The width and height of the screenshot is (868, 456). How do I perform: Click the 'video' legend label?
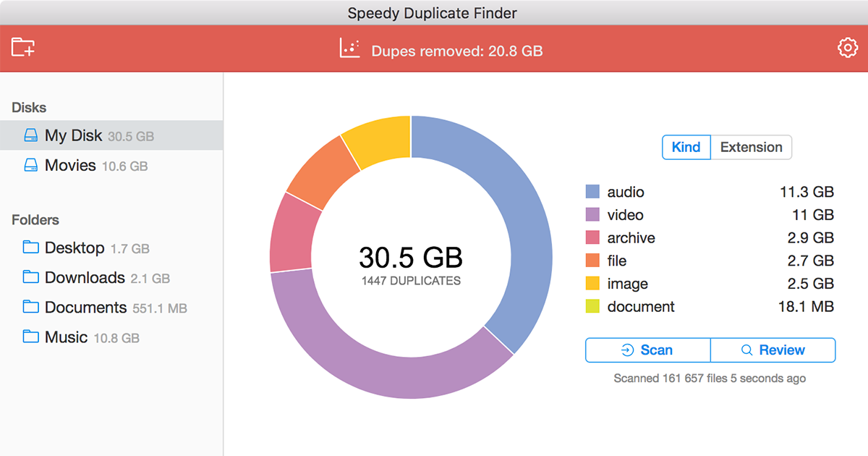(625, 215)
